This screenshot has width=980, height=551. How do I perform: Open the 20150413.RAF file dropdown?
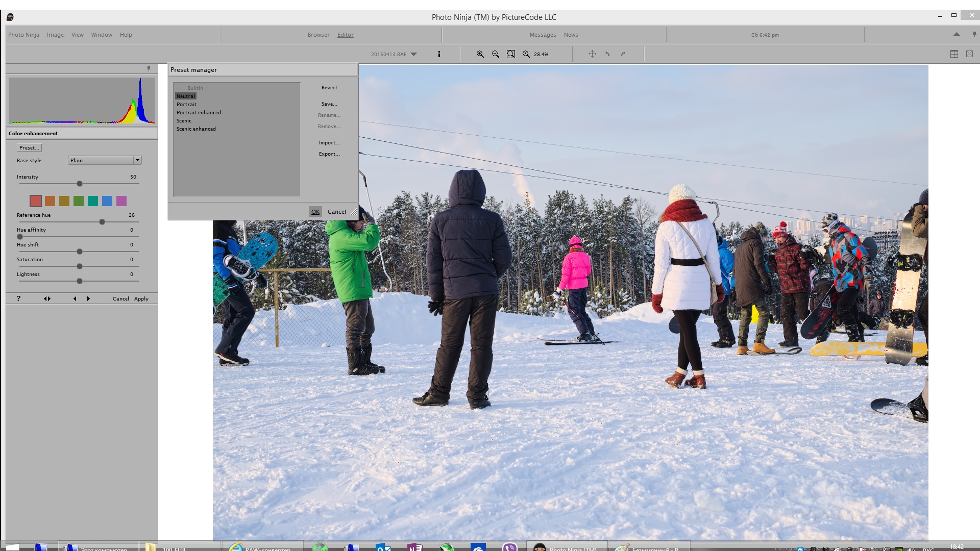[x=414, y=54]
